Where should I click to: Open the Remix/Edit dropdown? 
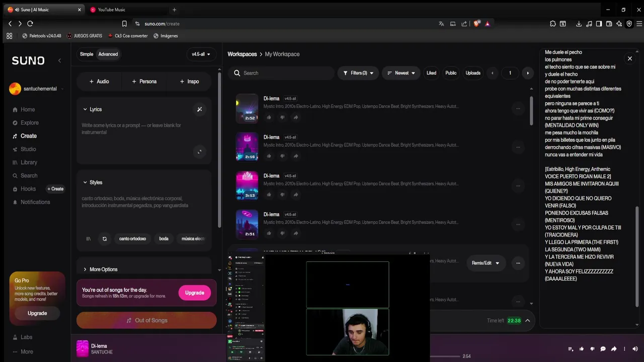(x=486, y=263)
